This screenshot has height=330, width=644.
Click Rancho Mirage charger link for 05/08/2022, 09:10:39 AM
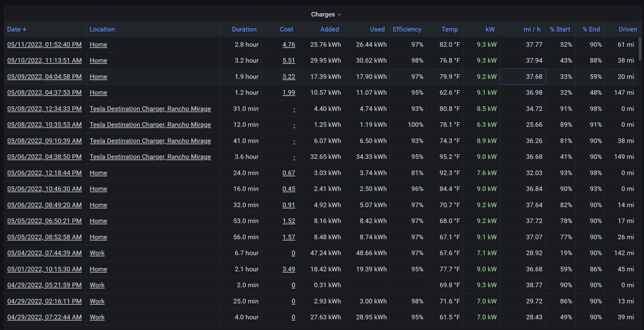[x=150, y=141]
